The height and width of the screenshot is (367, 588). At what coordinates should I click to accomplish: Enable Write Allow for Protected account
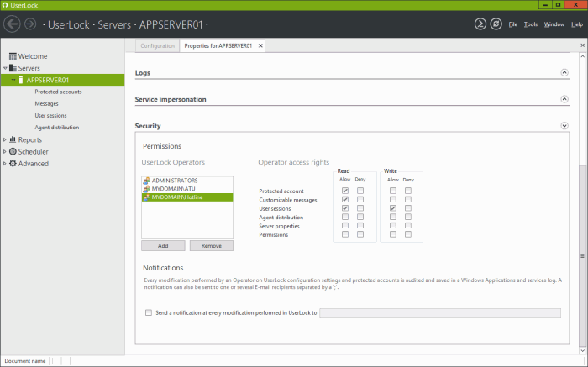pyautogui.click(x=392, y=191)
